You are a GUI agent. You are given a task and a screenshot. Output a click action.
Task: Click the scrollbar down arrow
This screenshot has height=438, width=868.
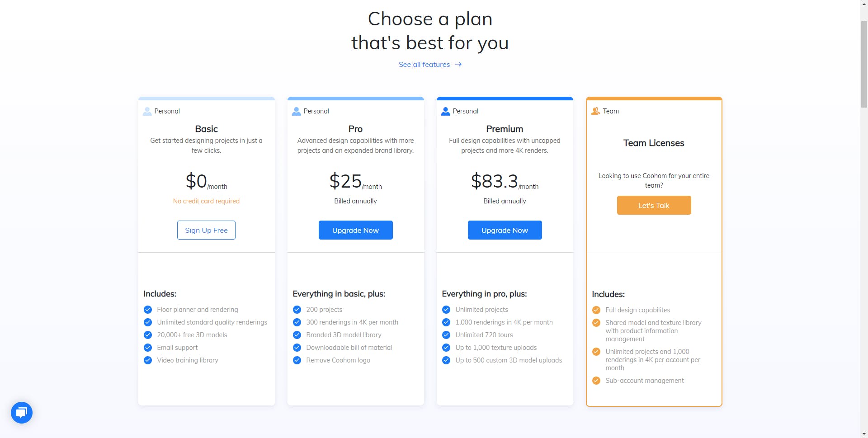[x=864, y=433]
